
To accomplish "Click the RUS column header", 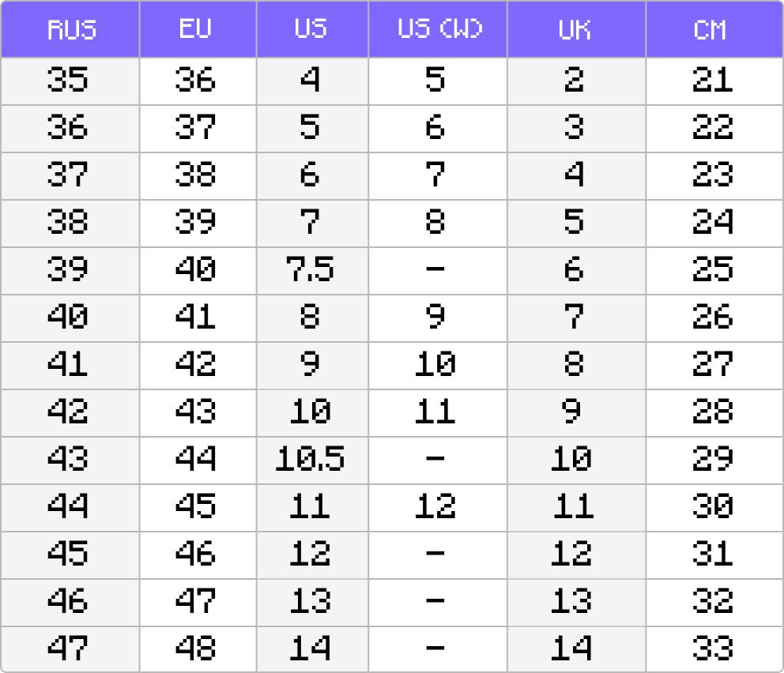I will tap(70, 30).
